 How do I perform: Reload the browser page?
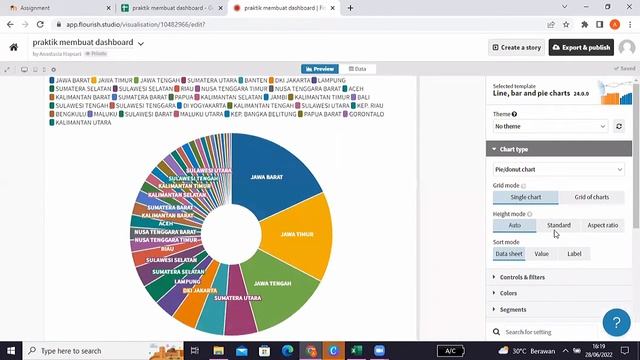pyautogui.click(x=40, y=24)
